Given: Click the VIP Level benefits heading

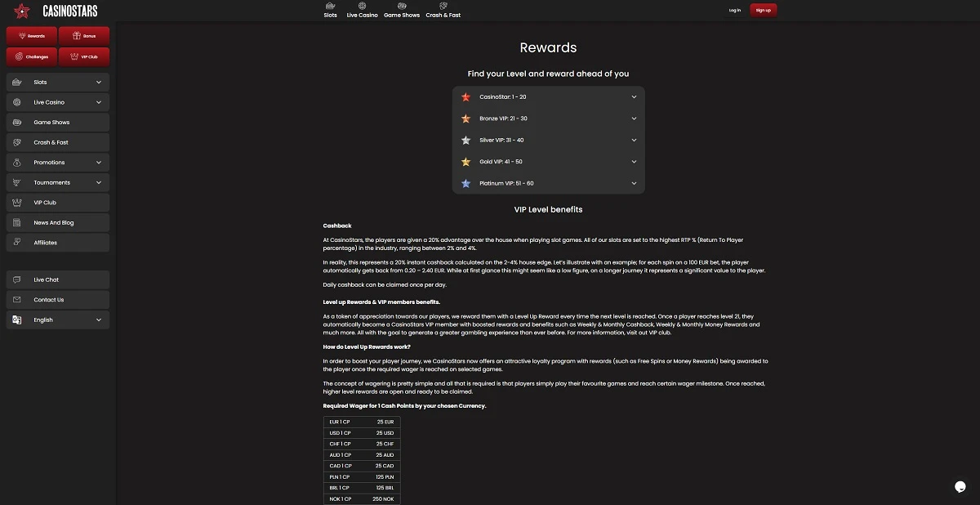Looking at the screenshot, I should pyautogui.click(x=548, y=209).
